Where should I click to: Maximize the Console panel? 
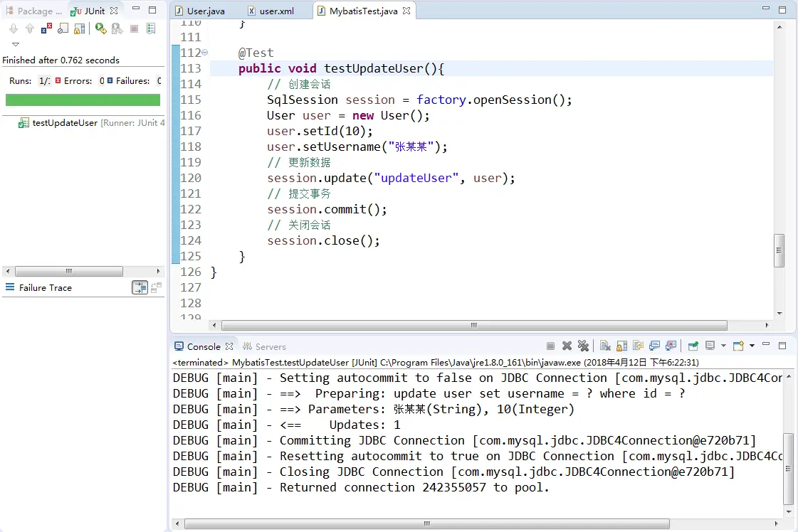click(x=783, y=346)
